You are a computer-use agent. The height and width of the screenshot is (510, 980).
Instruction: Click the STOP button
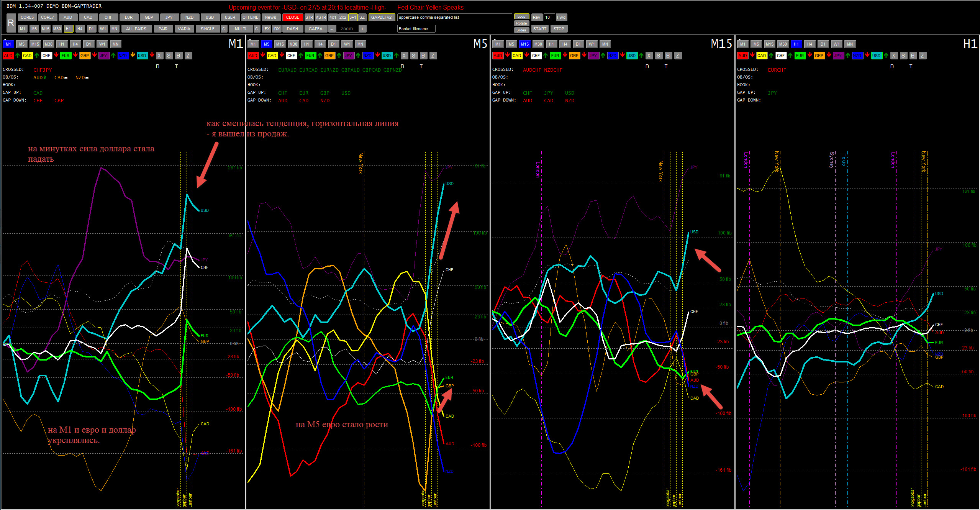tap(559, 29)
